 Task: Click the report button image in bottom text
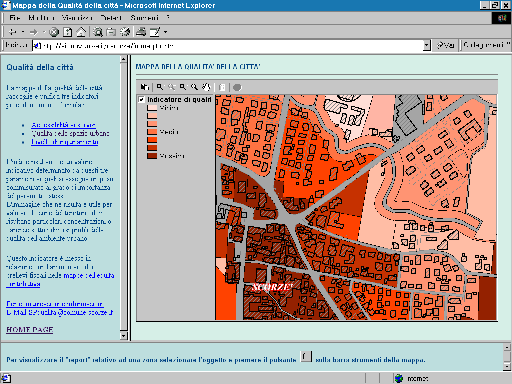(306, 357)
